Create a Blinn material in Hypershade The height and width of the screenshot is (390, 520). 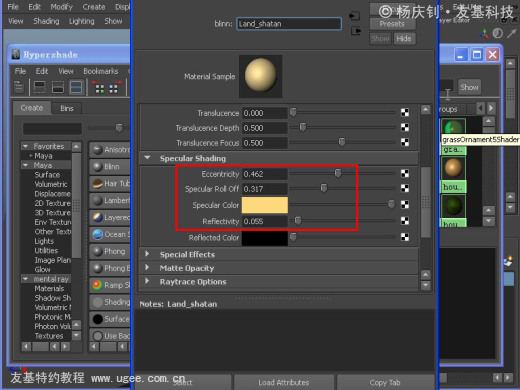[x=110, y=166]
